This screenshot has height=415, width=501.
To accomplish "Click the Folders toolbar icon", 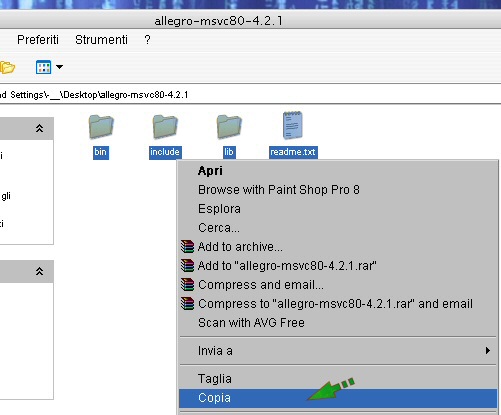I will [7, 67].
